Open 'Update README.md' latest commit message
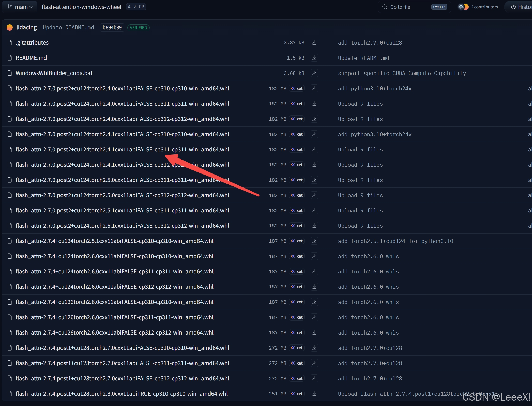532x406 pixels. [68, 27]
